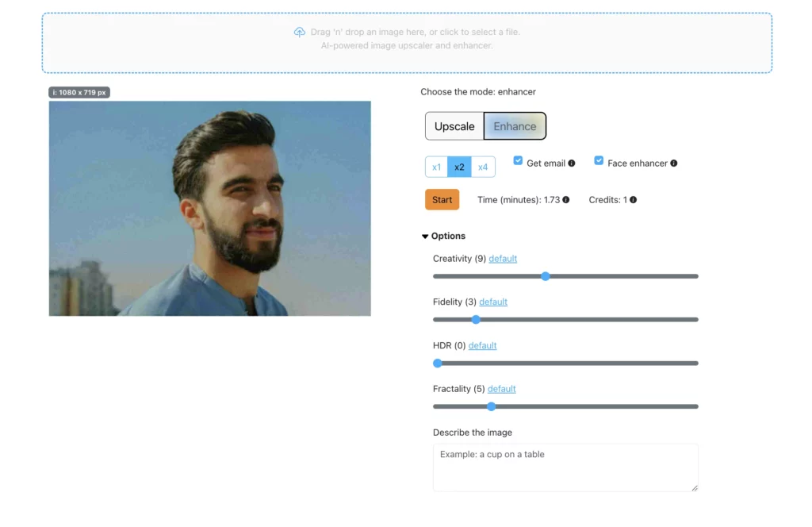812x527 pixels.
Task: Click the drag and drop upload zone
Action: point(406,42)
